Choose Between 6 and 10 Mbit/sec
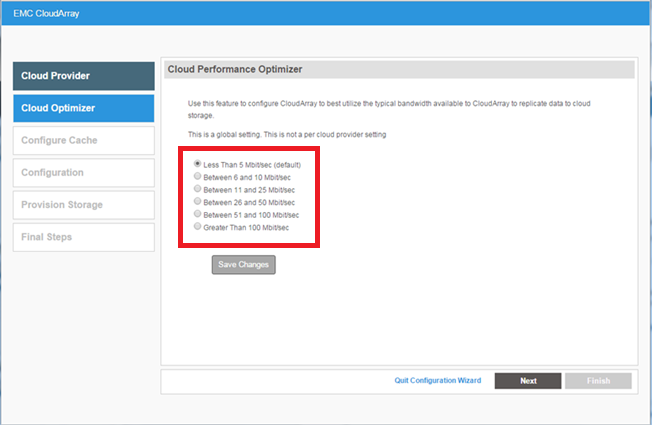The image size is (652, 425). [198, 176]
